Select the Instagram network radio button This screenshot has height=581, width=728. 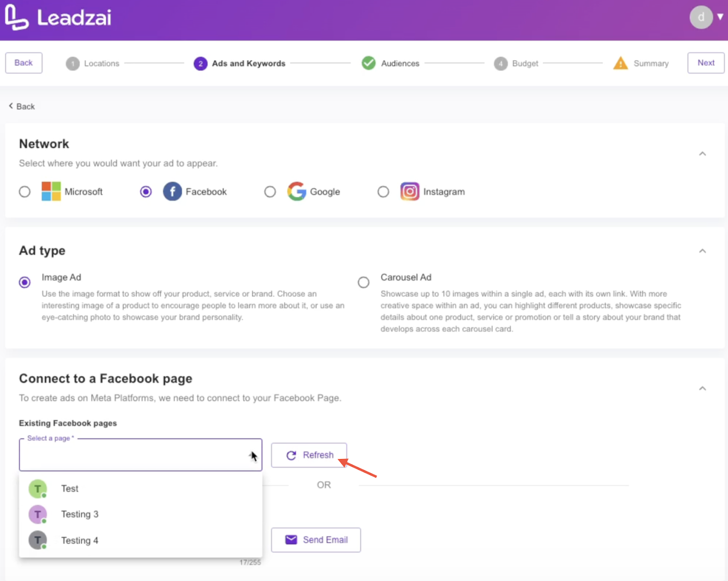(383, 192)
